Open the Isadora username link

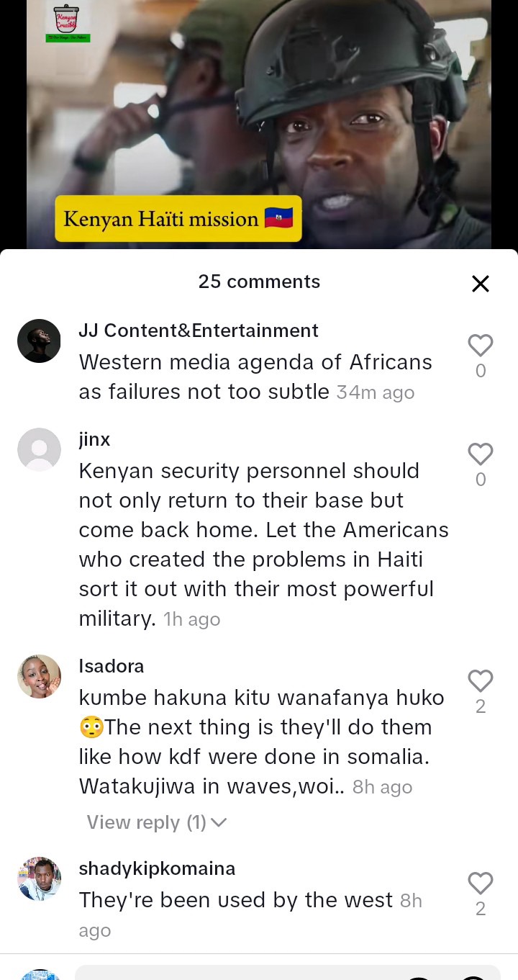pos(112,666)
